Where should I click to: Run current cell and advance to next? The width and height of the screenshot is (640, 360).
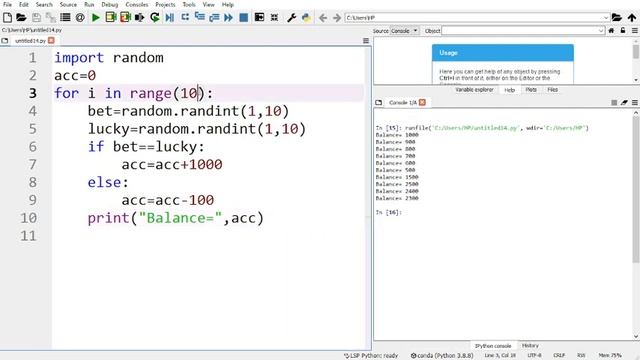coord(125,18)
